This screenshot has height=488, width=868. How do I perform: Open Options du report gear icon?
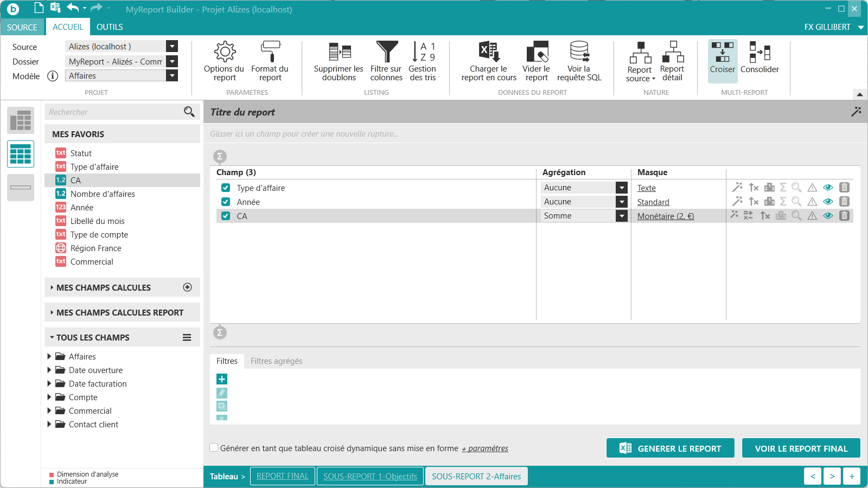[x=225, y=52]
